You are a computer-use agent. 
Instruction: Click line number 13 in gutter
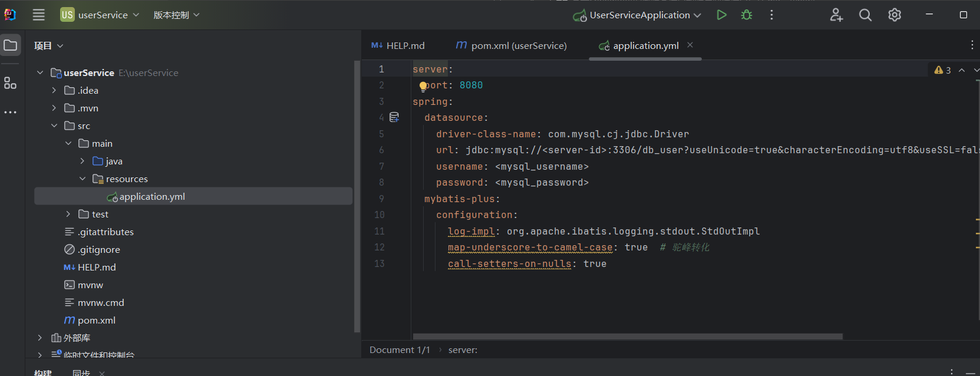(x=379, y=263)
